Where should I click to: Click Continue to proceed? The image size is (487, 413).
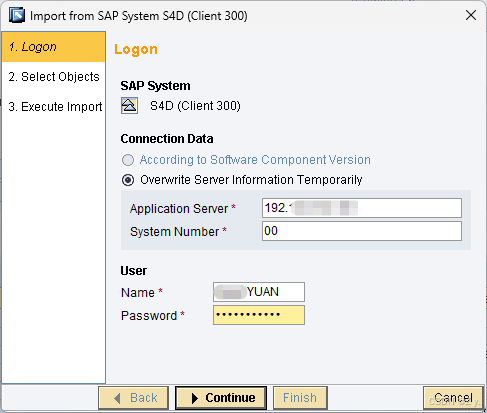point(221,398)
